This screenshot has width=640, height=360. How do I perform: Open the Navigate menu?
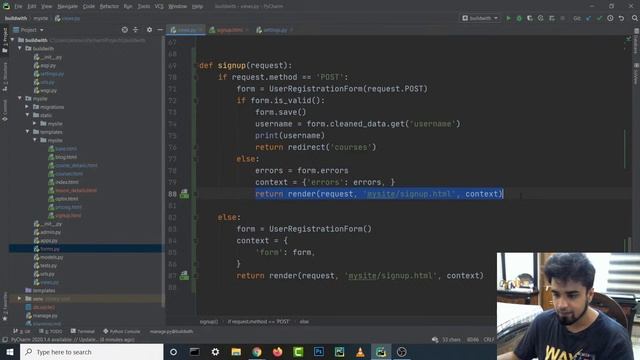pyautogui.click(x=67, y=6)
